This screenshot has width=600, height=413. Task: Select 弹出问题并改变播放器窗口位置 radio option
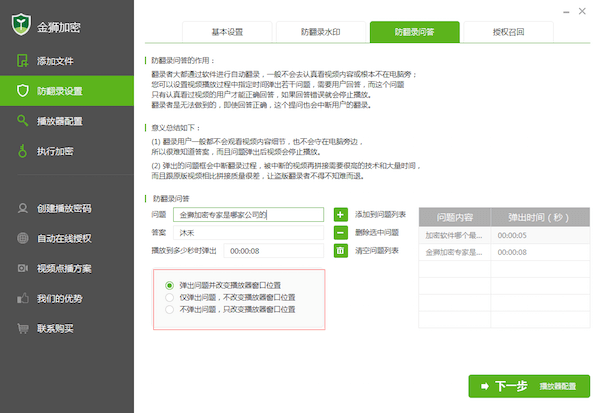pyautogui.click(x=169, y=286)
